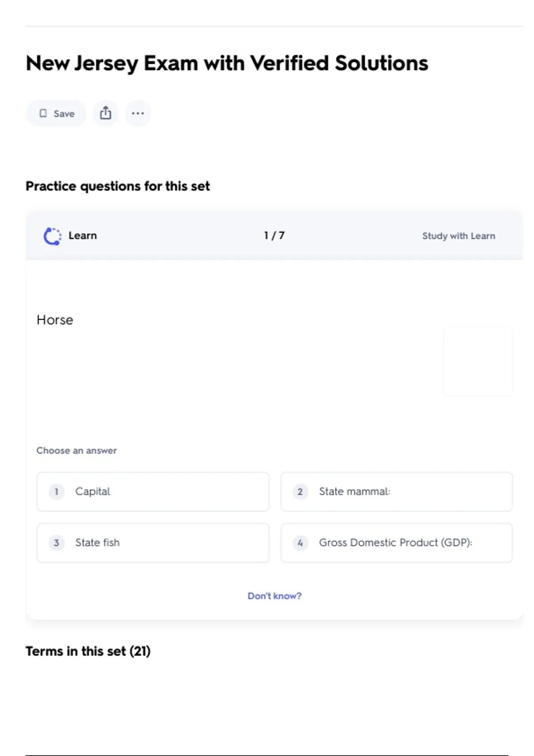Open the three-dot more options menu
Image resolution: width=534 pixels, height=756 pixels.
click(138, 113)
